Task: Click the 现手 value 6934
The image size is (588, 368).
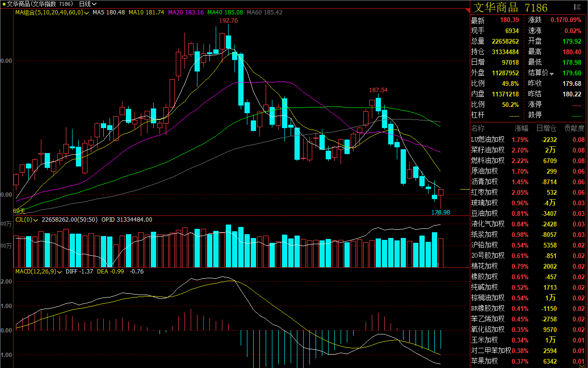Action: pos(512,31)
